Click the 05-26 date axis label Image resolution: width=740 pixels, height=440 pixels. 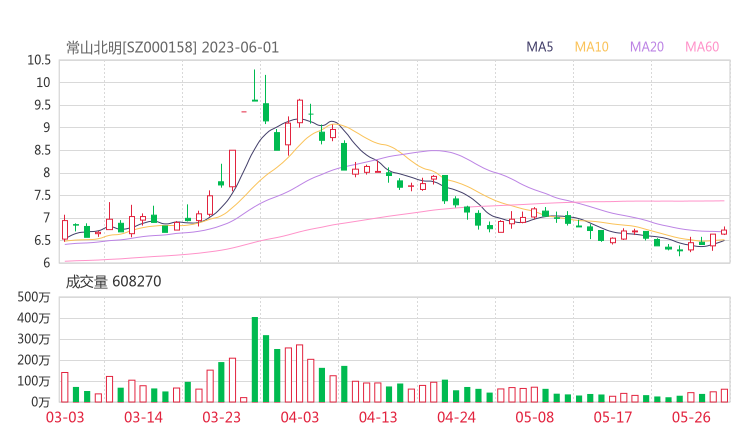[691, 417]
